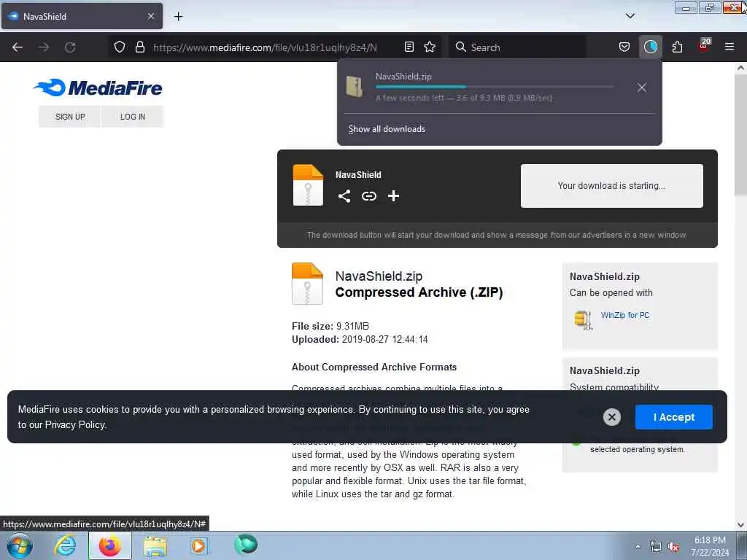Click the WinZip application icon
747x560 pixels.
pos(583,320)
